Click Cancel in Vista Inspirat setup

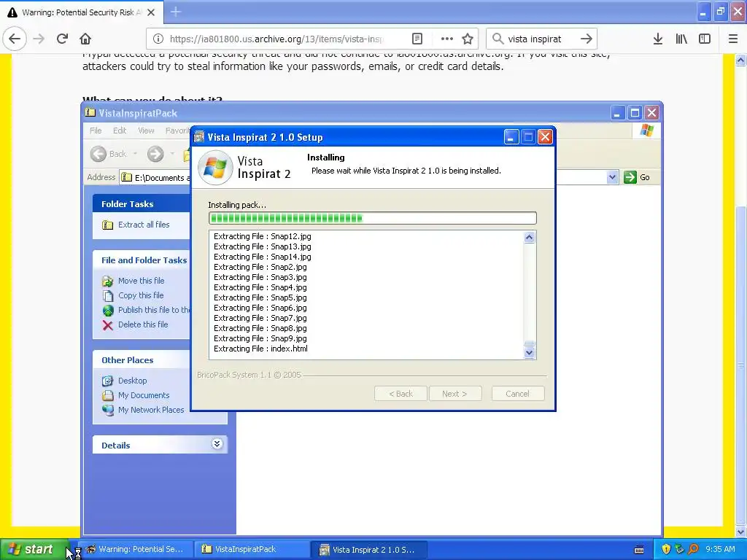(517, 394)
